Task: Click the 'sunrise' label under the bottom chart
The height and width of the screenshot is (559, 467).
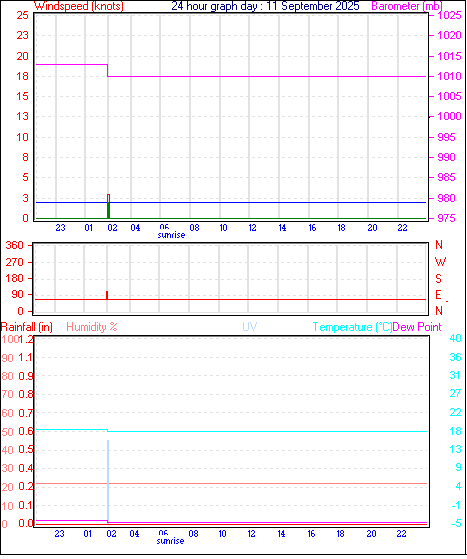Action: [170, 541]
